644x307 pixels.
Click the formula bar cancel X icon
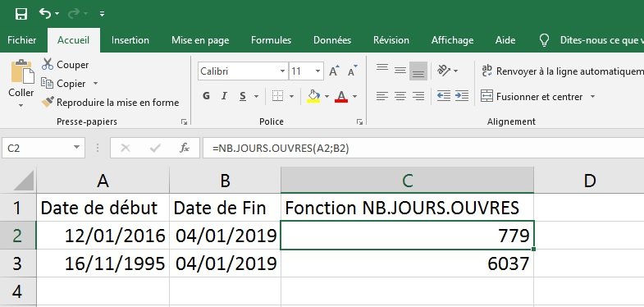pyautogui.click(x=126, y=148)
